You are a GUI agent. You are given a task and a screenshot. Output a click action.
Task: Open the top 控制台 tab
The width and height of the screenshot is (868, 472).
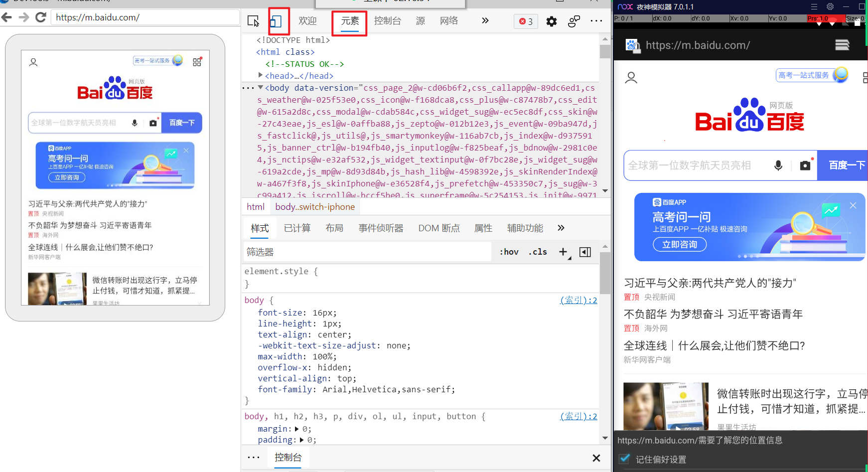point(388,21)
